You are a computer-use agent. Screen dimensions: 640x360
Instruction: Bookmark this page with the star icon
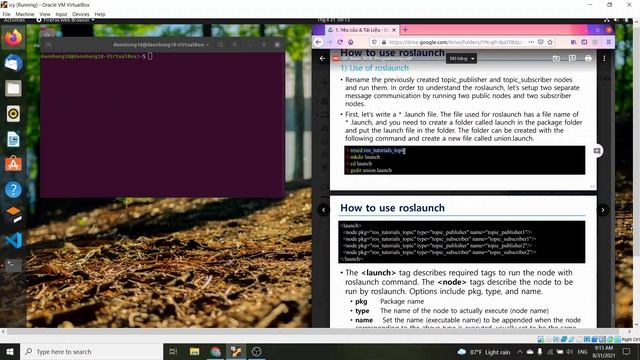550,42
